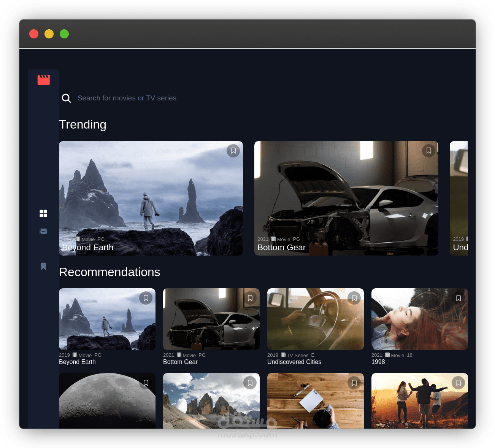Click the 'Undiscovered Cities' title text
Screen dimensions: 495x448
[294, 362]
